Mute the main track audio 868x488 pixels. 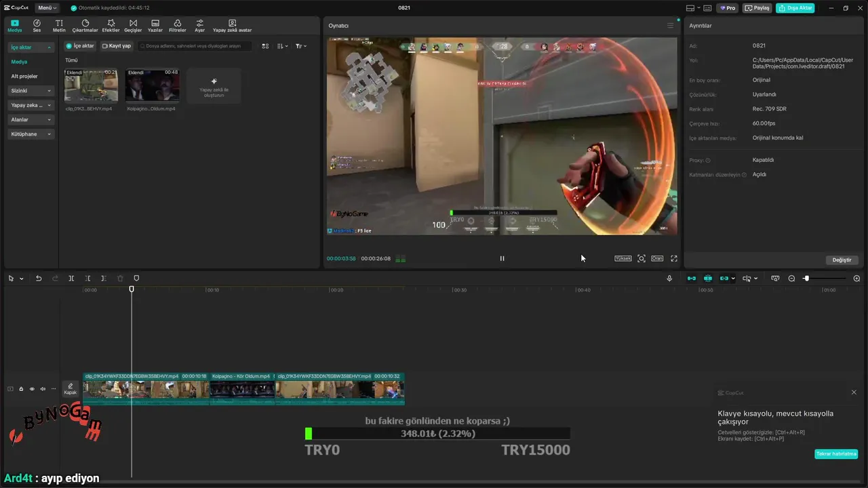43,389
